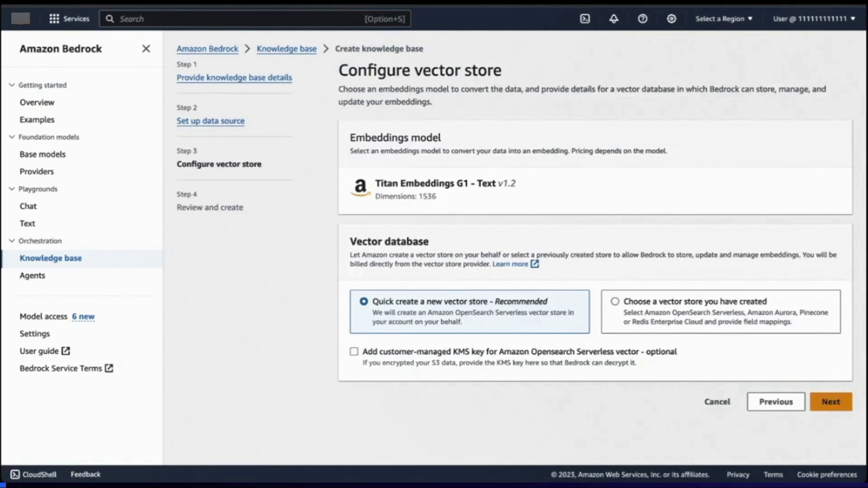Open the Services grid menu icon
The width and height of the screenshot is (868, 488).
(x=54, y=19)
